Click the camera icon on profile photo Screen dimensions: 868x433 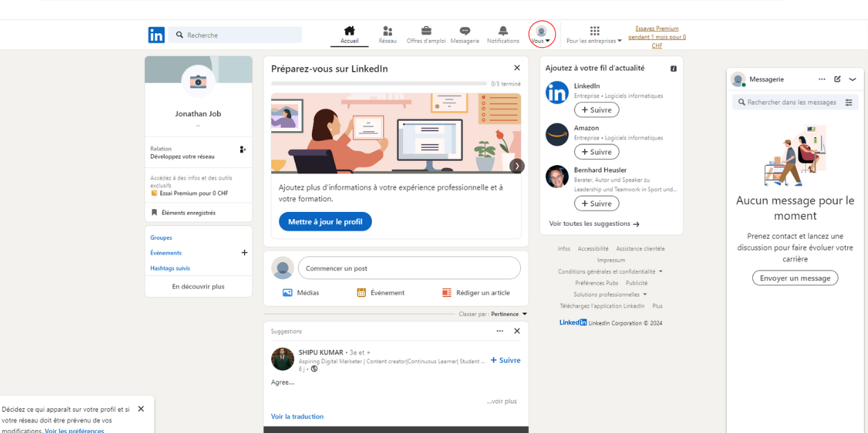coord(198,81)
